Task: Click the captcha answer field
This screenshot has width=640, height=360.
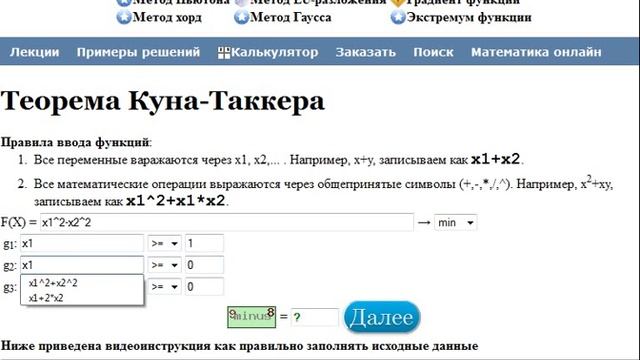Action: [314, 317]
